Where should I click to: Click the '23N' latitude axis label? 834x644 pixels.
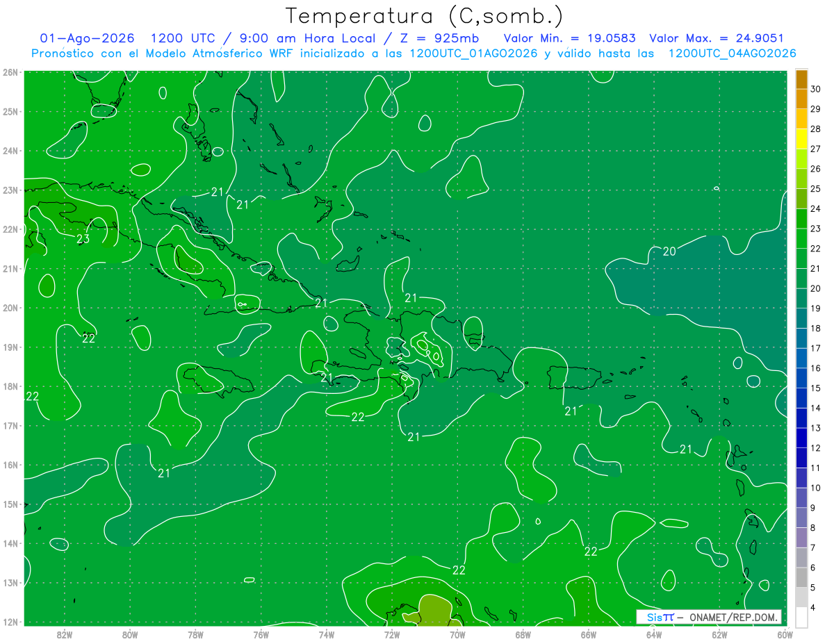[x=10, y=190]
